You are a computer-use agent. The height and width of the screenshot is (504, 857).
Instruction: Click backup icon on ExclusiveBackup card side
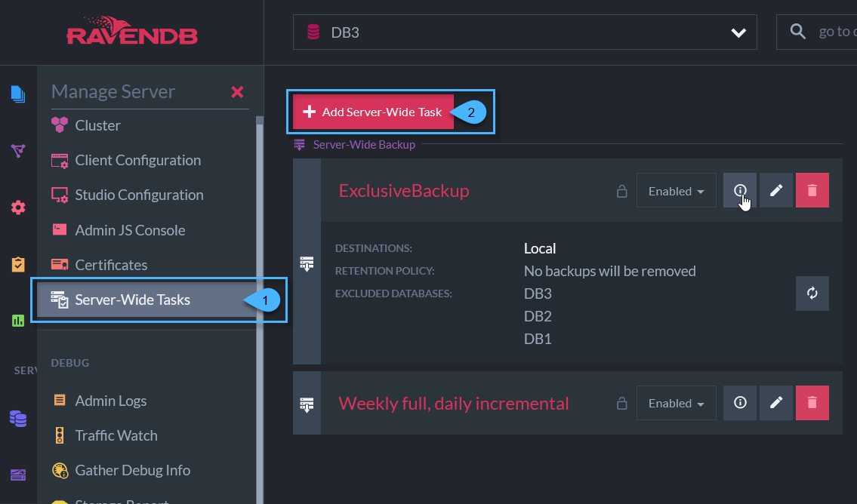(x=307, y=263)
